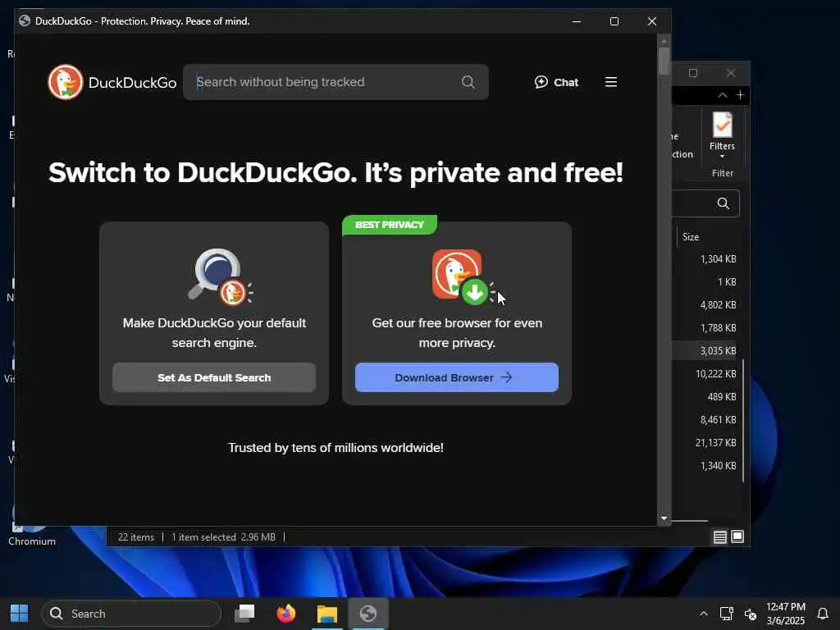Click the muted volume tray icon
The image size is (840, 630).
pos(751,614)
